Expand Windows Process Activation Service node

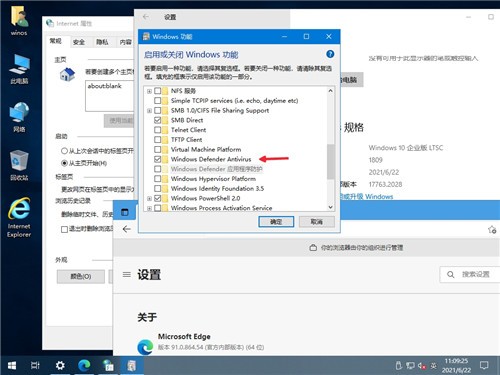click(149, 208)
